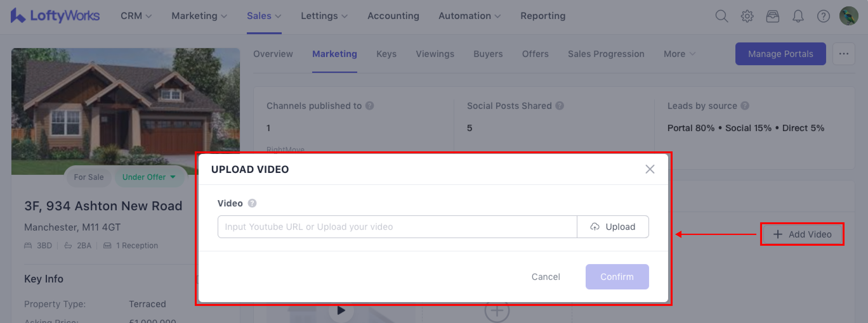Expand the CRM menu
The image size is (868, 323).
coord(136,16)
